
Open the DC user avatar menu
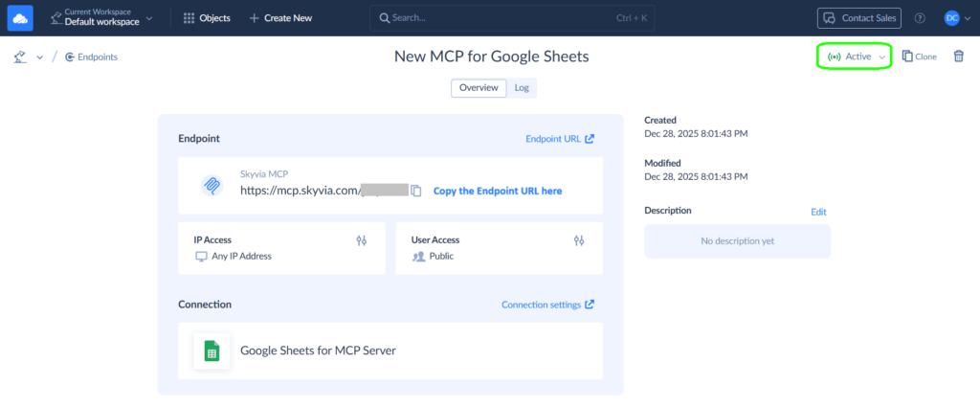tap(951, 18)
